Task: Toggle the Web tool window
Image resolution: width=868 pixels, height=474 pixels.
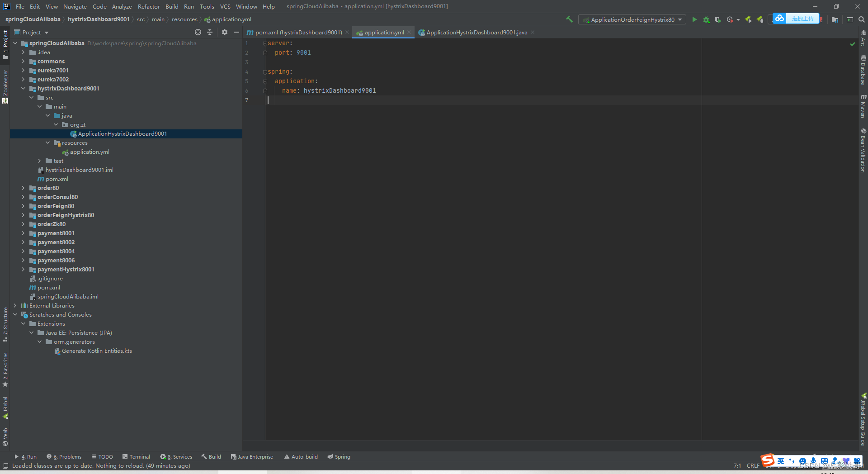Action: pyautogui.click(x=5, y=436)
